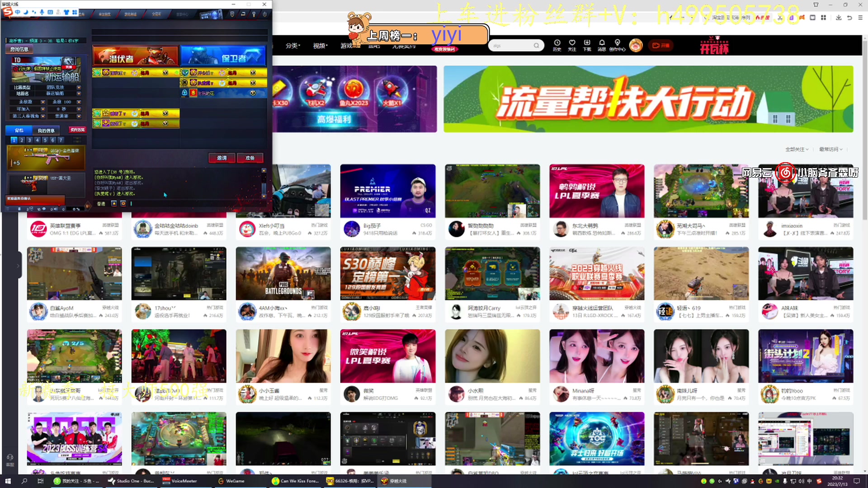Click chat log scroll-down arrow
The image size is (868, 488).
[x=264, y=196]
